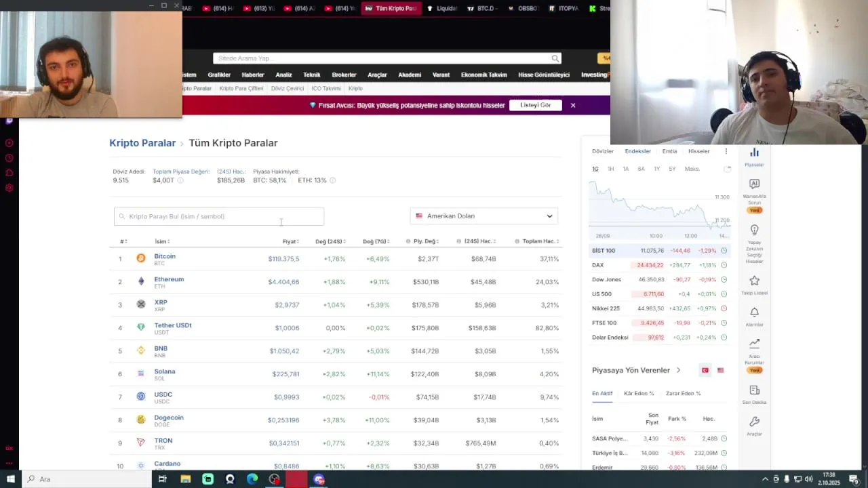This screenshot has height=488, width=868.
Task: Click the Aracı Kurumlar trend icon
Action: (754, 344)
